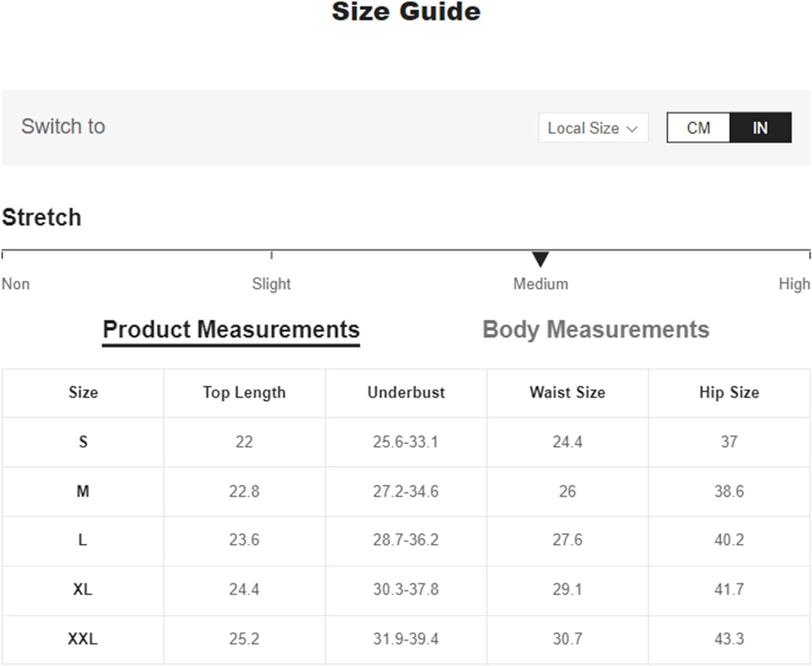Click hip size value 37
The width and height of the screenshot is (812, 666).
(x=729, y=442)
